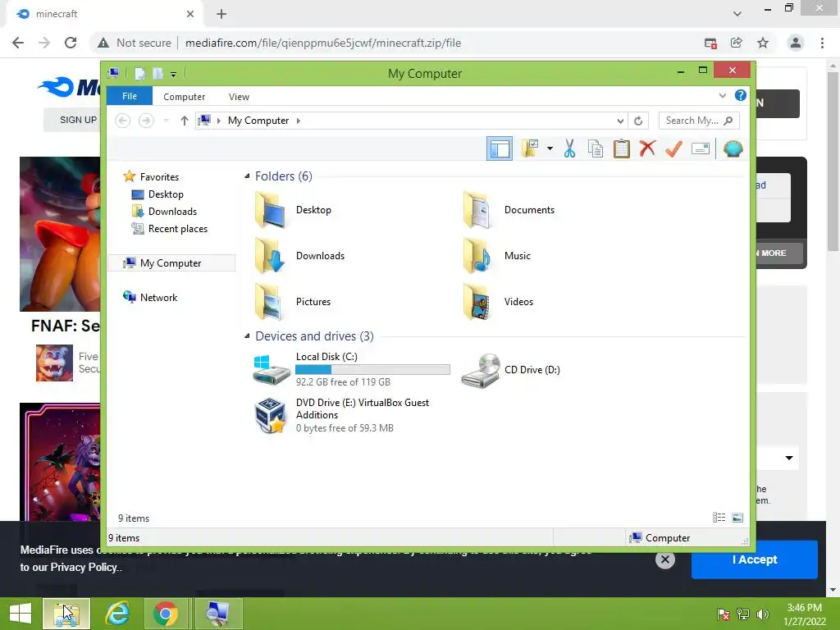
Task: Expand the folder options dropdown arrow
Action: (x=550, y=148)
